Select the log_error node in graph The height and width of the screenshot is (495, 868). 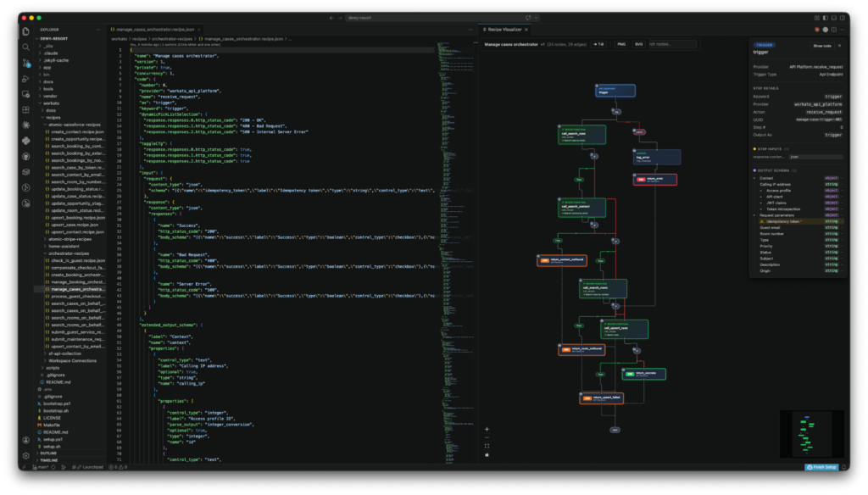(657, 157)
